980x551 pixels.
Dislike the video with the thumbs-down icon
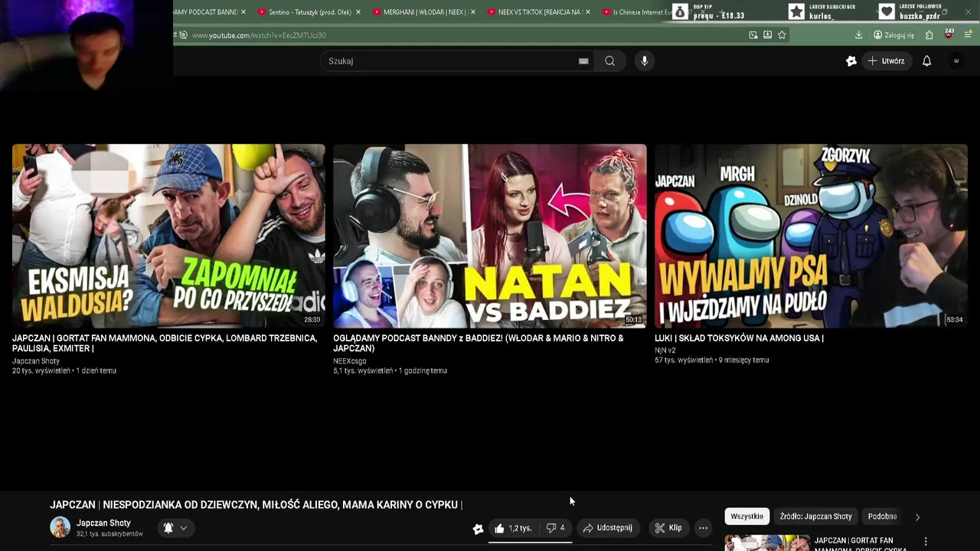pyautogui.click(x=556, y=528)
